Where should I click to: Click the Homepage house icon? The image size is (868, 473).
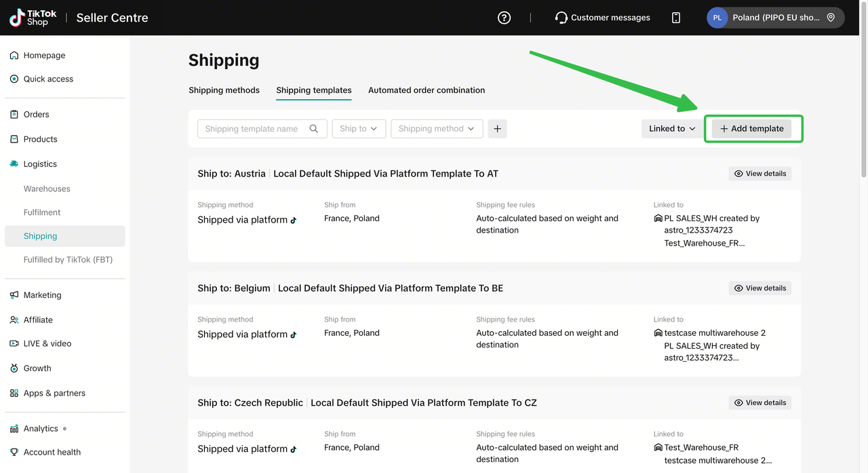(14, 56)
